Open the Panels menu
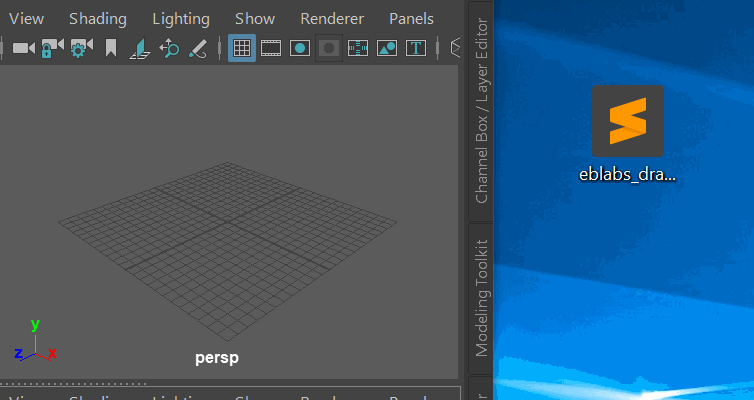The image size is (754, 400). 411,19
